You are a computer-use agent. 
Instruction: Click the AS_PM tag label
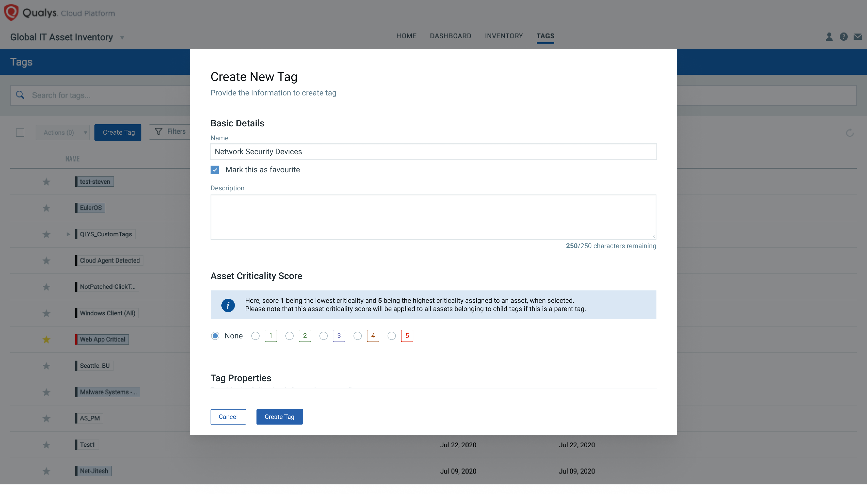[x=90, y=418]
